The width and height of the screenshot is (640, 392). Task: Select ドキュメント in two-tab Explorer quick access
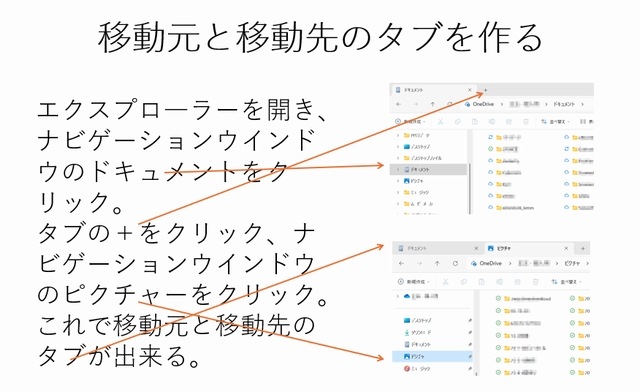pyautogui.click(x=417, y=345)
